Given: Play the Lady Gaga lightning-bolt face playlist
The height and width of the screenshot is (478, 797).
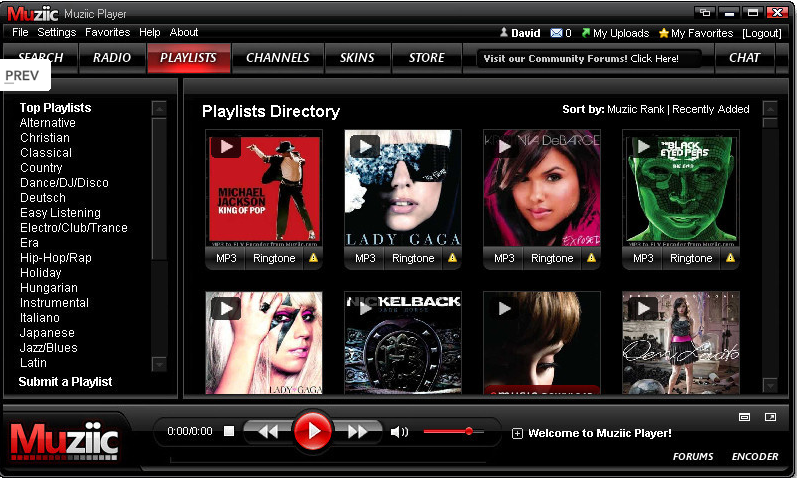Looking at the screenshot, I should pos(226,308).
